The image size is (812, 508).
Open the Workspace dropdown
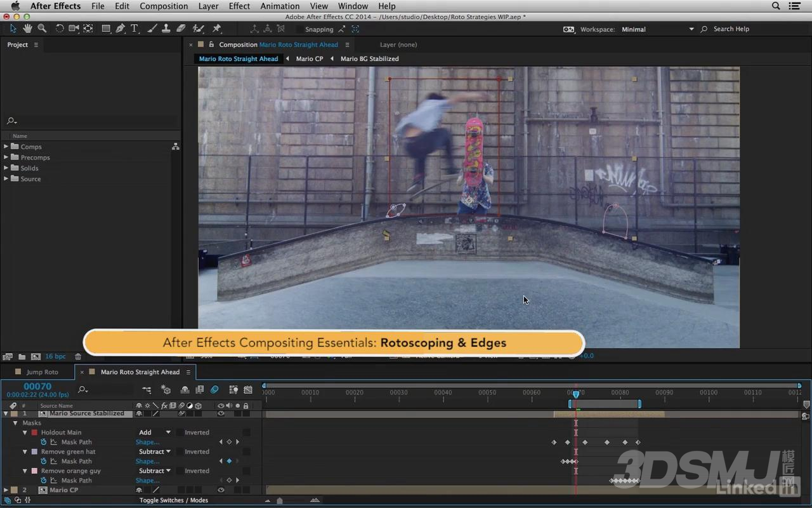pos(657,29)
